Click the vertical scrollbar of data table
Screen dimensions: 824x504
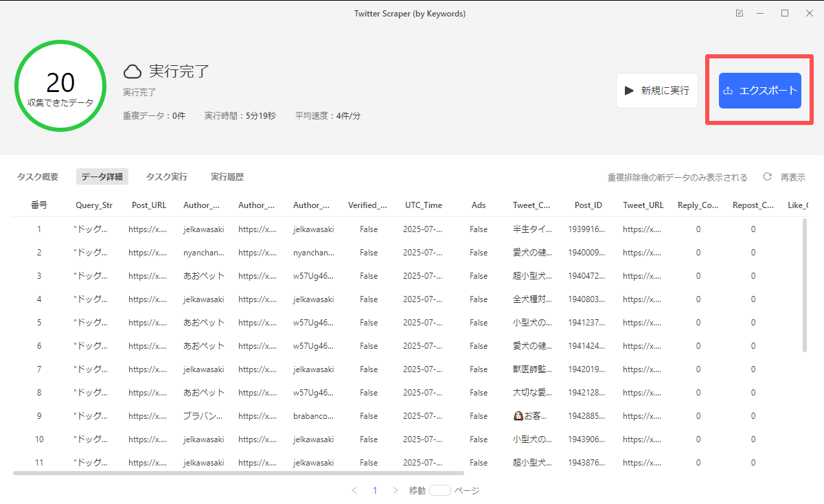pos(804,285)
